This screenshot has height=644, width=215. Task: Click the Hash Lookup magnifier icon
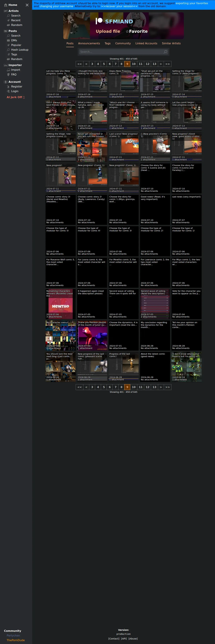tap(8, 50)
